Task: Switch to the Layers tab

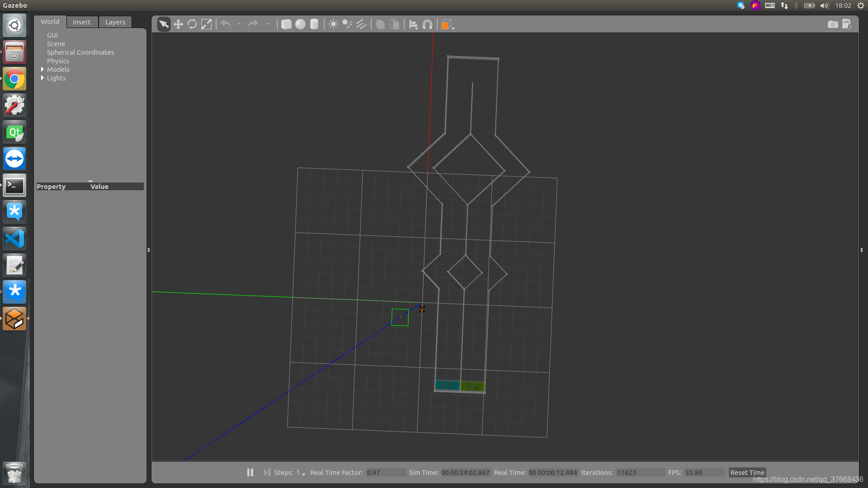Action: pos(115,22)
